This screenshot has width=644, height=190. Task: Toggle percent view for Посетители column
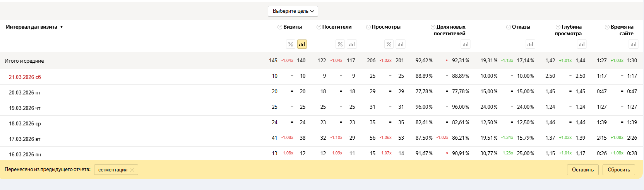(x=340, y=44)
